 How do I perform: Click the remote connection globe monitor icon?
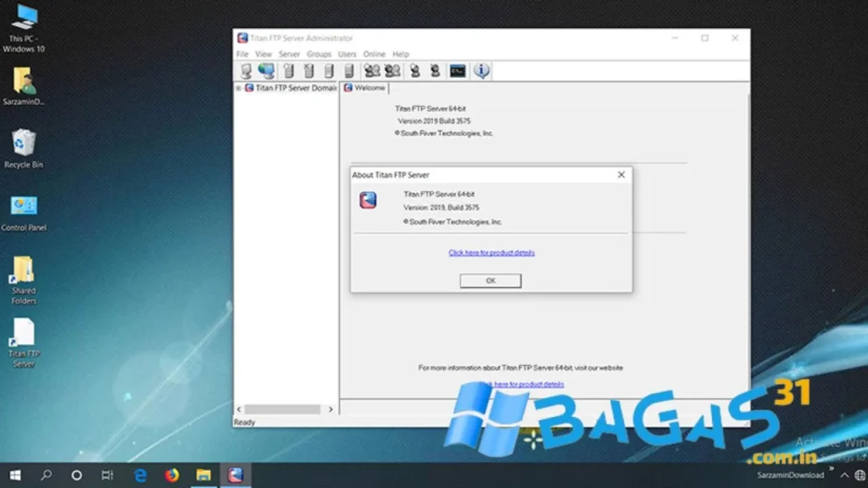click(266, 71)
